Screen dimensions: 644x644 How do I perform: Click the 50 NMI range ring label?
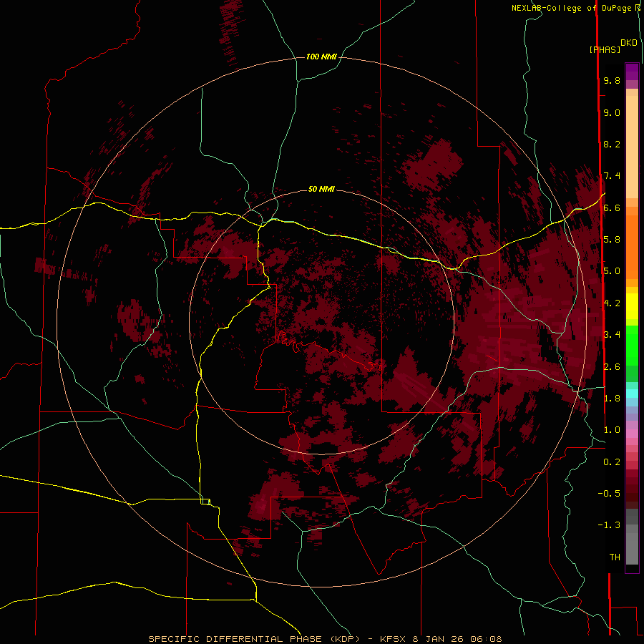[x=321, y=189]
